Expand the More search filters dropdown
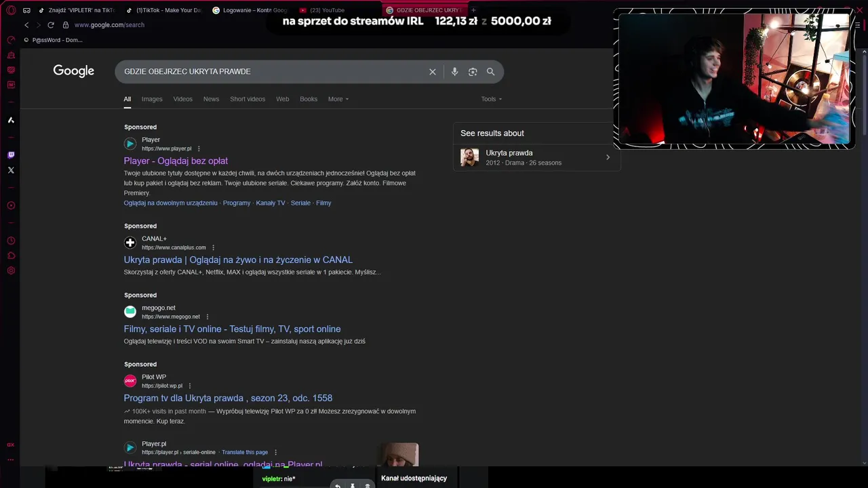 [x=338, y=99]
